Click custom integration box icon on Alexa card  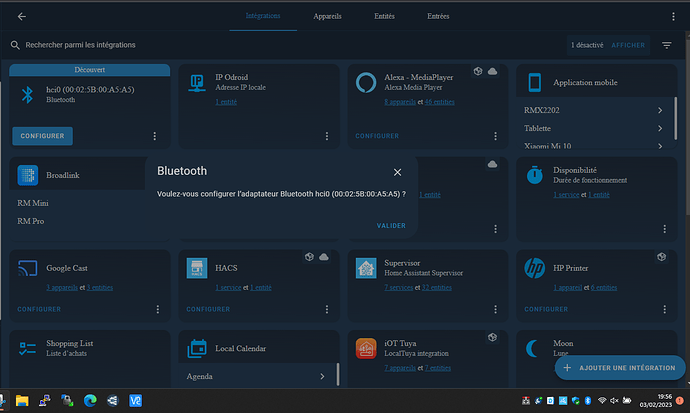(x=478, y=71)
